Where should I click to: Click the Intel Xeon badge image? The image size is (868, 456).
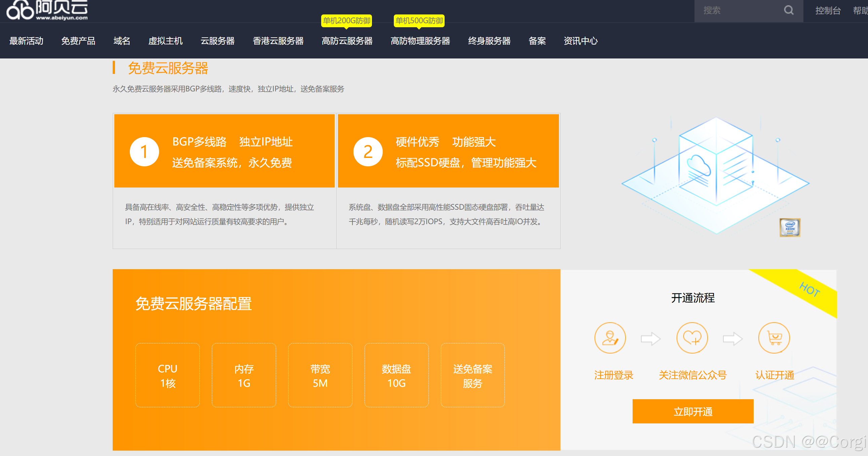click(x=790, y=227)
